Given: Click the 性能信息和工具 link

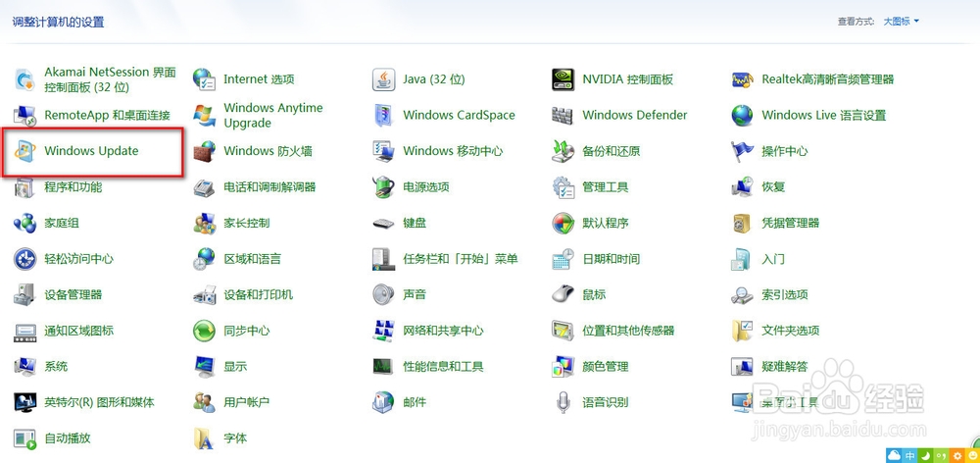Looking at the screenshot, I should [443, 366].
